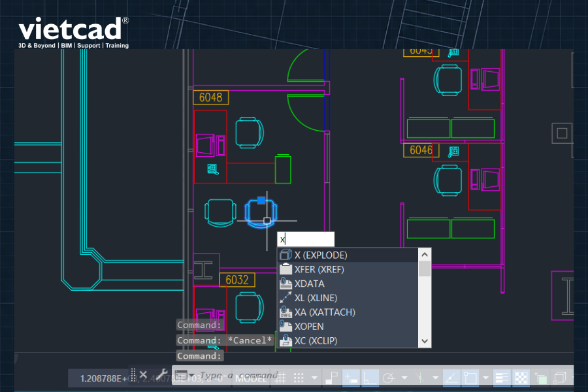Select XC (XCLIP) from the suggestions

pos(348,340)
